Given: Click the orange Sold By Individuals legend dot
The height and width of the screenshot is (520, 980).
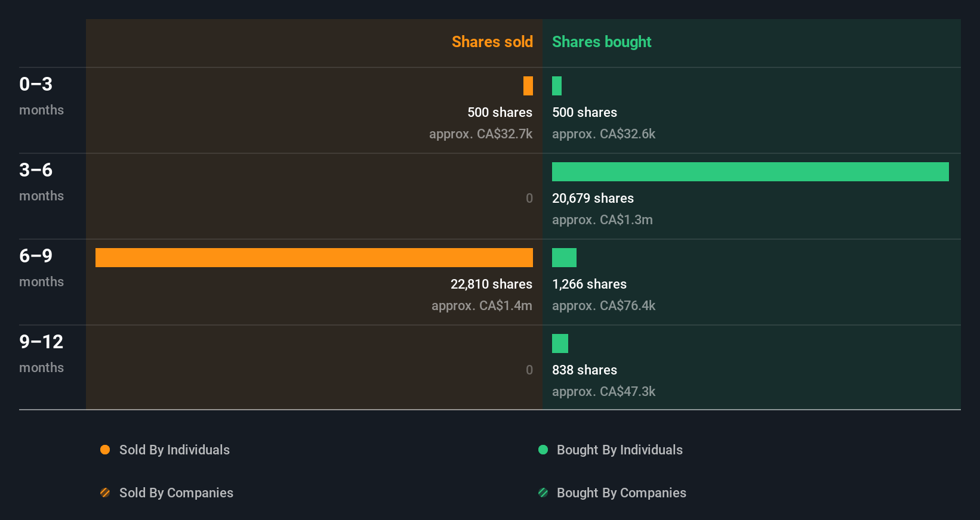Looking at the screenshot, I should [x=105, y=450].
